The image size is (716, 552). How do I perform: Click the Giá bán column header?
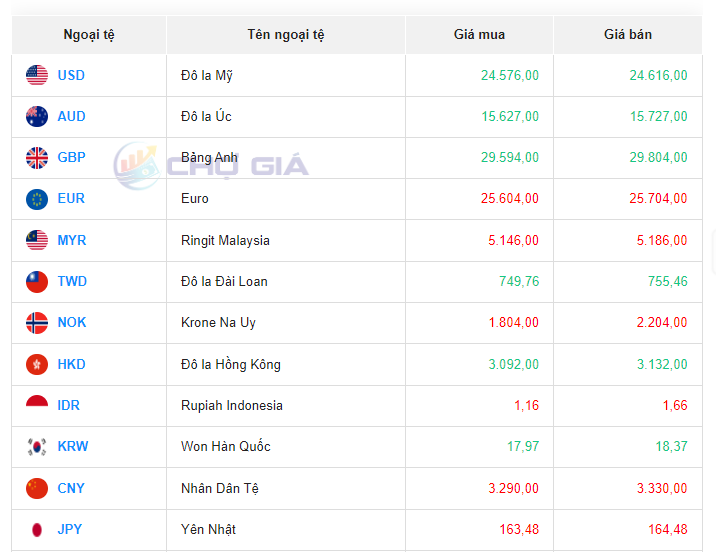(x=627, y=34)
